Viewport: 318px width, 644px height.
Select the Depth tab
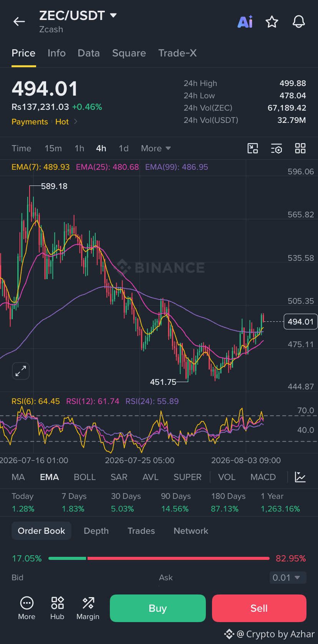pyautogui.click(x=96, y=531)
